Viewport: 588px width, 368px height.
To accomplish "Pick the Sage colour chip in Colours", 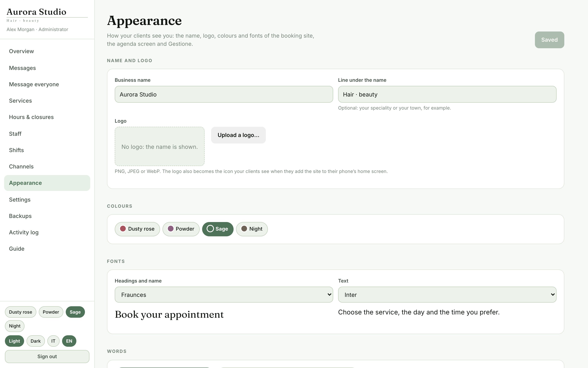I will click(218, 229).
